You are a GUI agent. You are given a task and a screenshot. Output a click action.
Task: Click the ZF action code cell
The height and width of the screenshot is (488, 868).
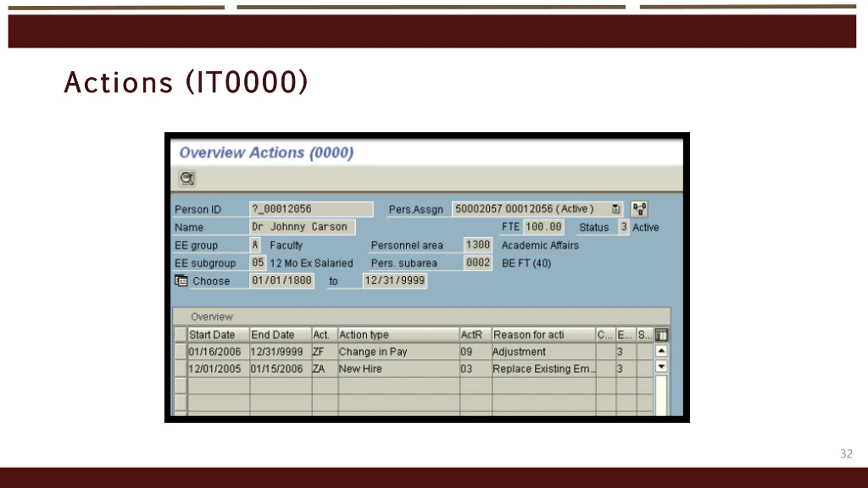click(325, 352)
